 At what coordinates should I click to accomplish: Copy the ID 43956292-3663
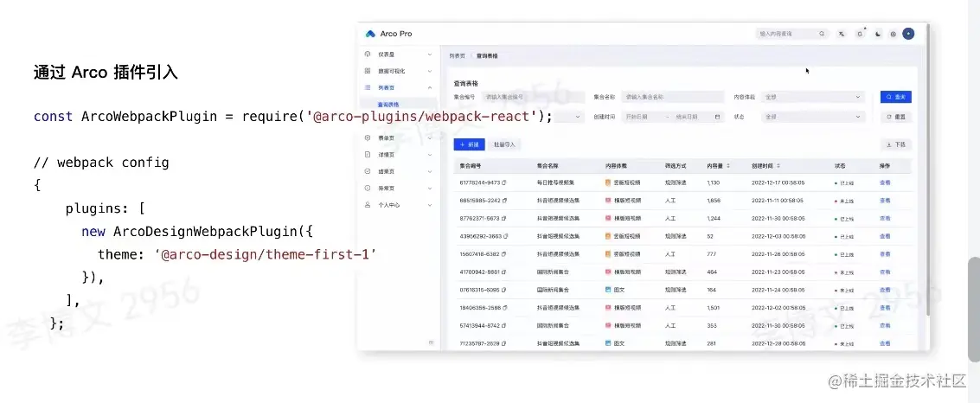[x=505, y=237]
